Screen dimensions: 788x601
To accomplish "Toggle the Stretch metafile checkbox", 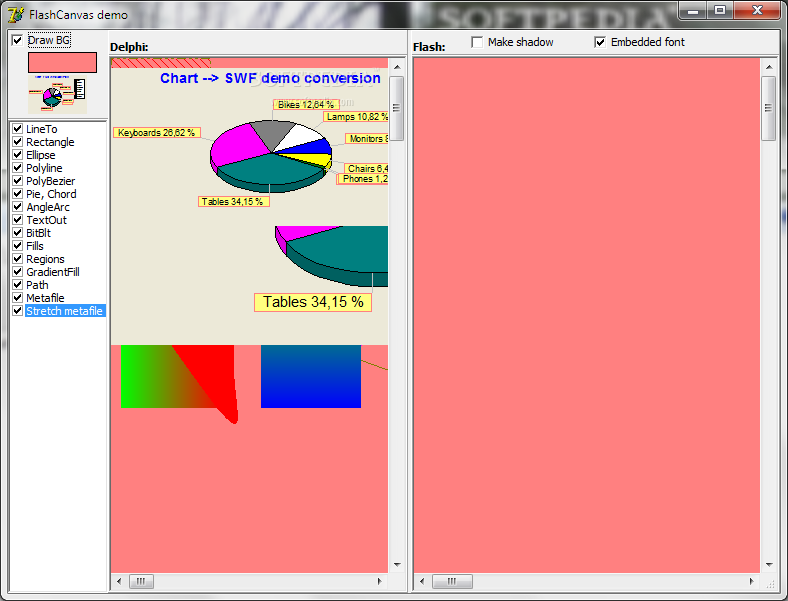I will coord(18,311).
